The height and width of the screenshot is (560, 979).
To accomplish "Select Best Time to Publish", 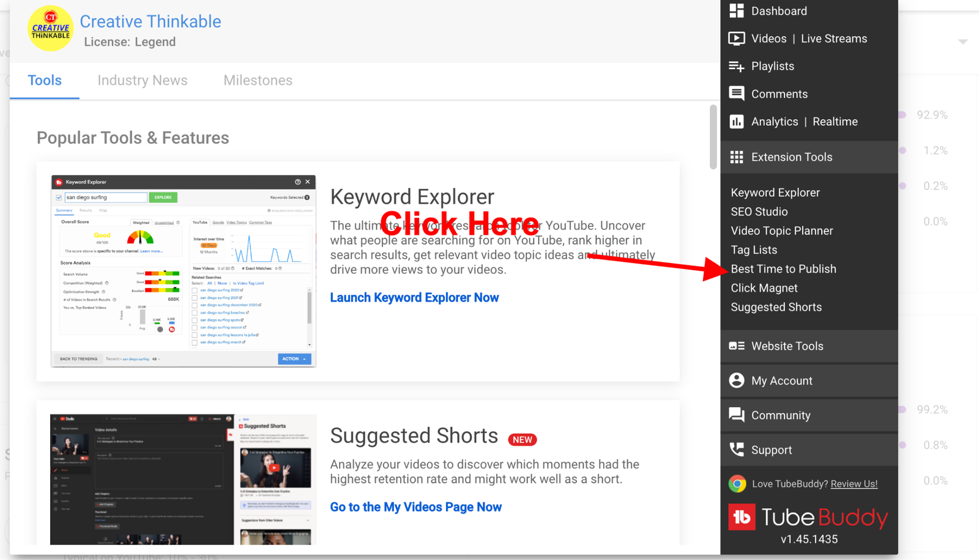I will coord(783,269).
